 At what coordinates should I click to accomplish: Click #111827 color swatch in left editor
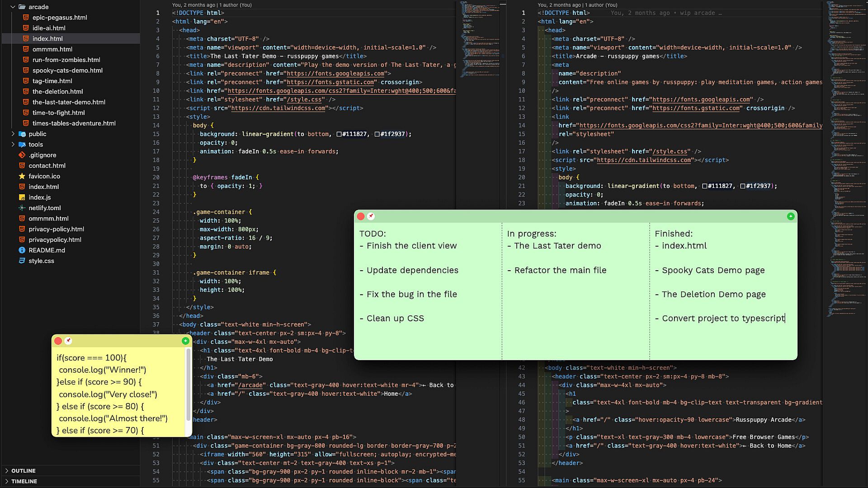[339, 134]
